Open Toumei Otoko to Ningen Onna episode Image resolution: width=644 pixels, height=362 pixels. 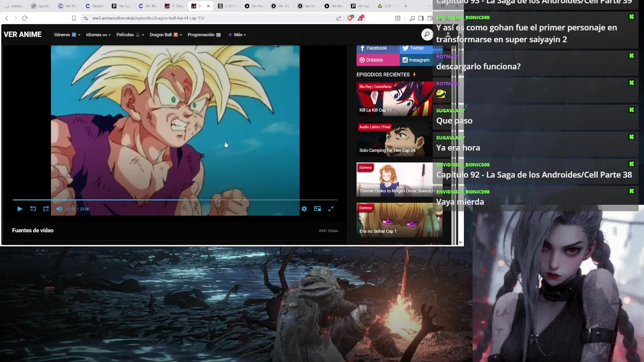pos(394,179)
